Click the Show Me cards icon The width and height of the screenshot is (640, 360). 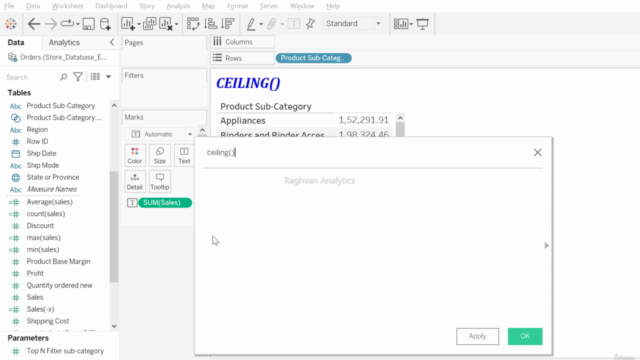coord(401,24)
